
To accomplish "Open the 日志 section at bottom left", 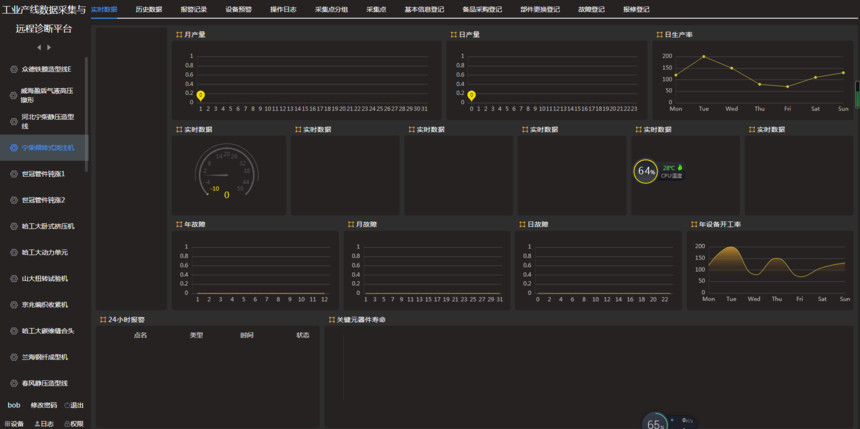I will [44, 423].
